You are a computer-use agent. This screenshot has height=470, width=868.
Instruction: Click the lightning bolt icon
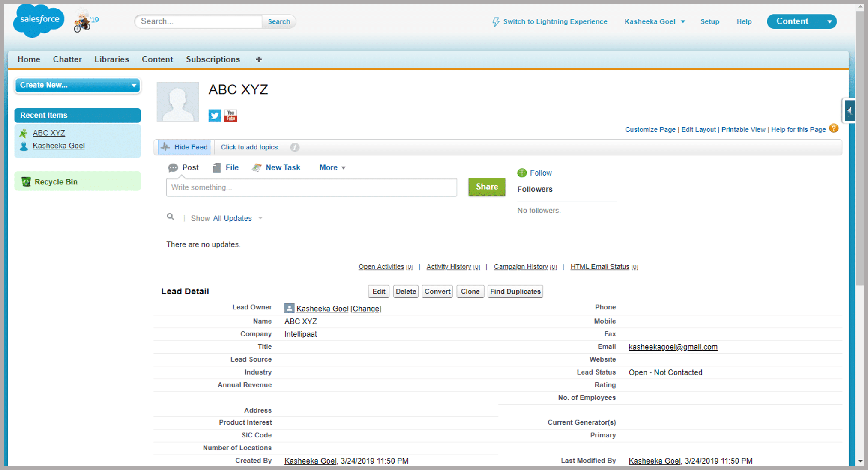coord(496,22)
